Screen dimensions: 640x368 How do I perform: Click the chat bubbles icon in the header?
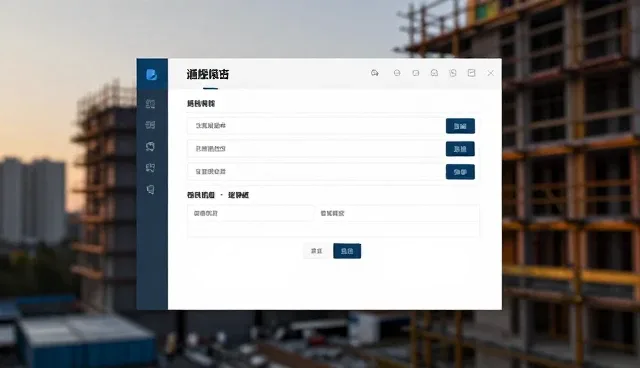point(375,73)
